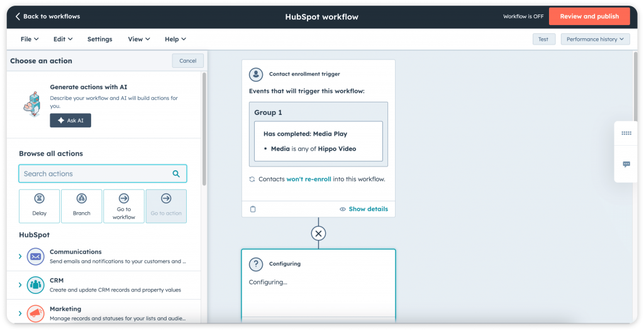Viewport: 644px width, 331px height.
Task: Click the re-enrollment refresh icon
Action: pos(252,179)
